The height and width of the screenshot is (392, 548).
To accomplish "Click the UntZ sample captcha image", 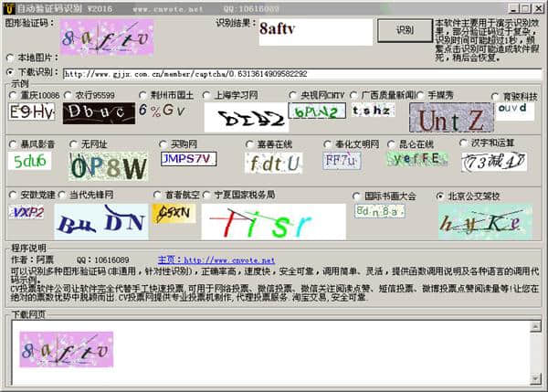I will point(450,118).
